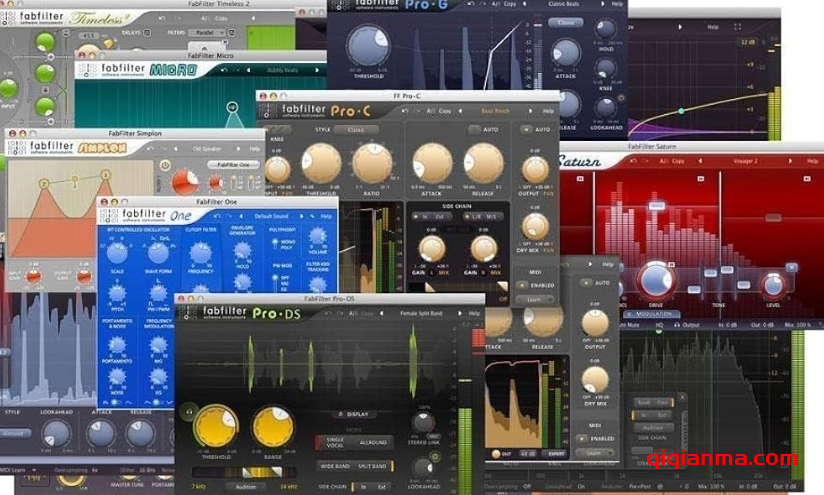The height and width of the screenshot is (495, 824).
Task: Click Copy button in FF Pro-C header
Action: coord(445,111)
